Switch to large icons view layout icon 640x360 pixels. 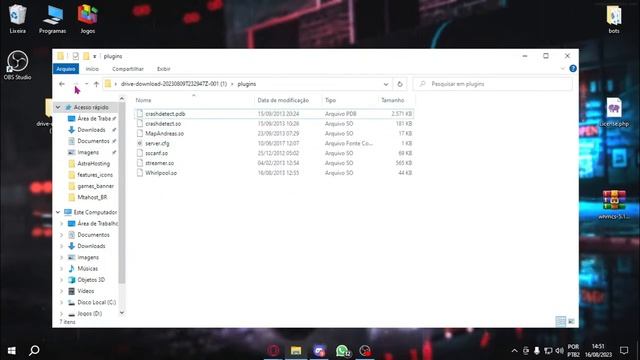[571, 322]
